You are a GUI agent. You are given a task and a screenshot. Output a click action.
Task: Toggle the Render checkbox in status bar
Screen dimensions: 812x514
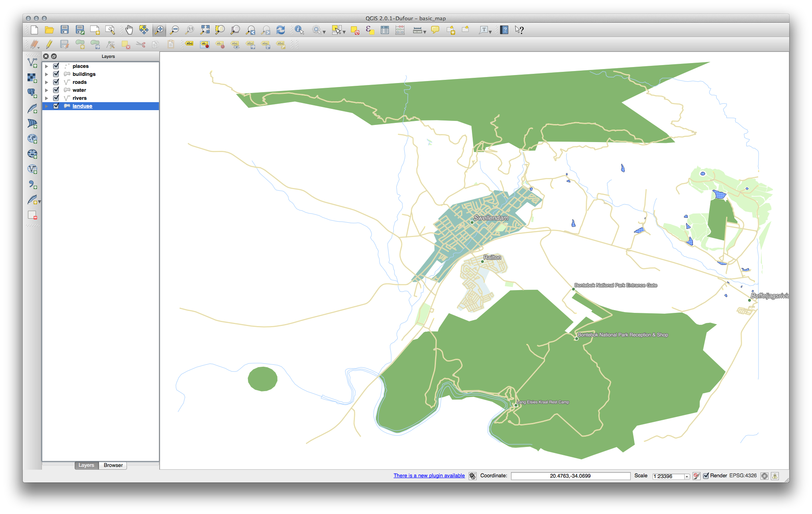(706, 476)
